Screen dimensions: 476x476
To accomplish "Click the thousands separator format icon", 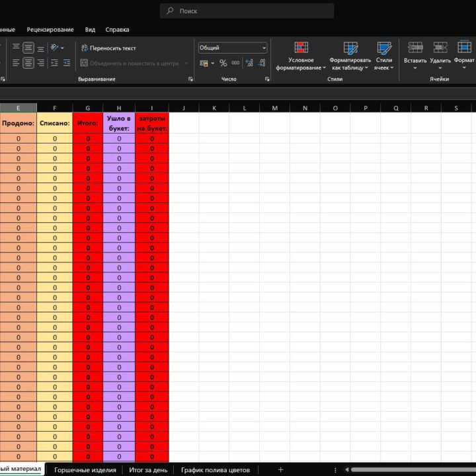I will (236, 63).
